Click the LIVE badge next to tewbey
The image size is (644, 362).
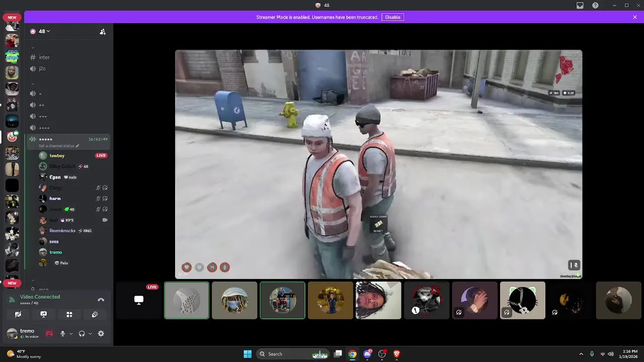(101, 155)
